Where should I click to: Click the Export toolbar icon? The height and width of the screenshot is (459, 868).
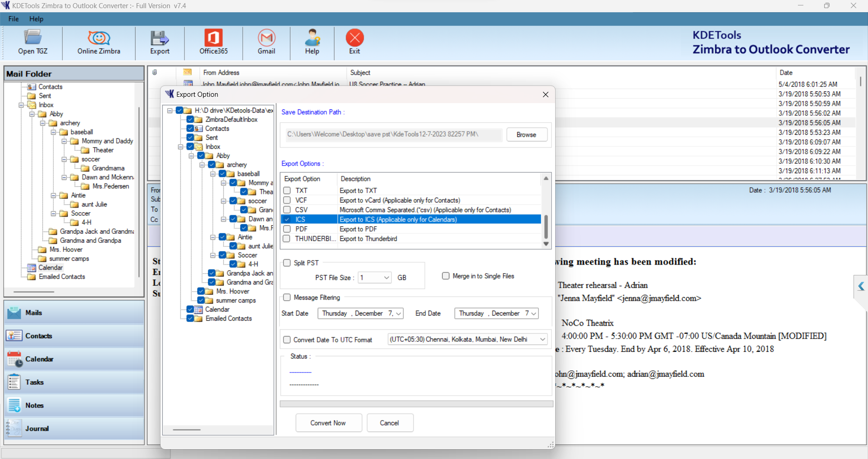(x=160, y=42)
